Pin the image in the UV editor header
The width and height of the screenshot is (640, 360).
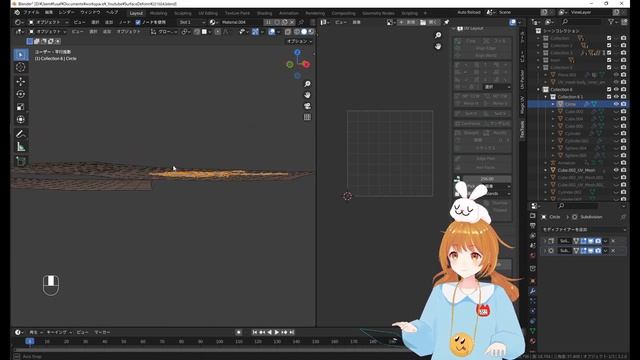tap(447, 22)
